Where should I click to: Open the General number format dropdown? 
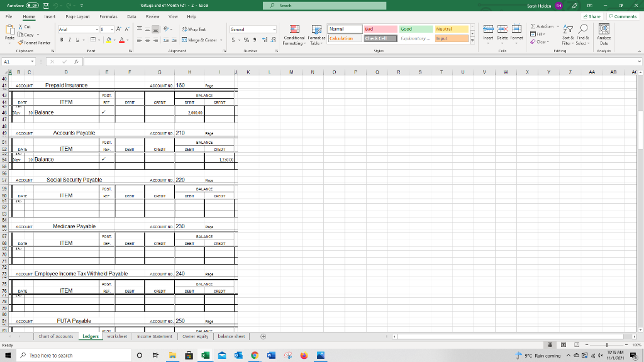tap(274, 30)
